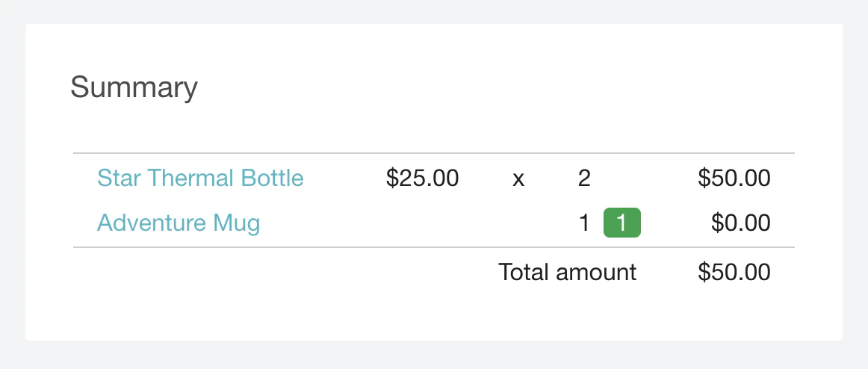Click the plain quantity 1 for Adventure Mug
Image resolution: width=868 pixels, height=369 pixels.
tap(584, 223)
